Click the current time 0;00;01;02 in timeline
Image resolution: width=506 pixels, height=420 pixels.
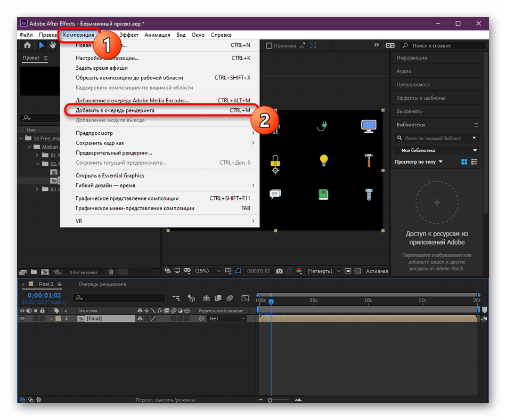(x=44, y=295)
